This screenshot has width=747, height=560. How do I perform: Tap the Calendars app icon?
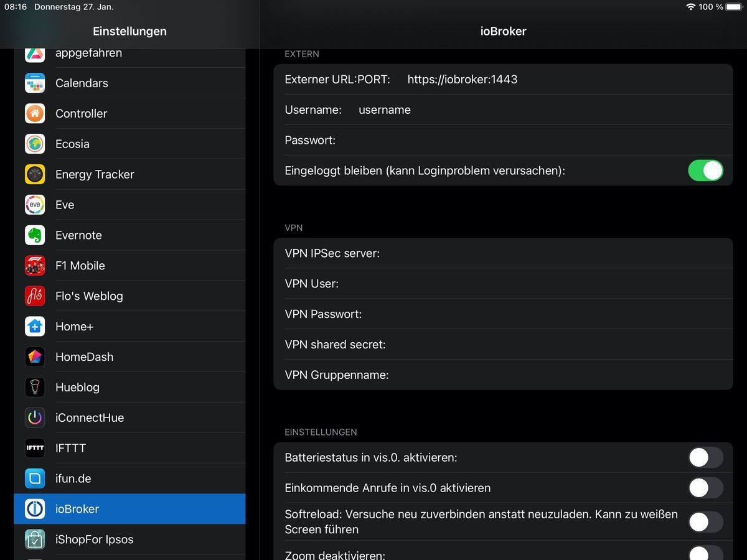coord(35,83)
